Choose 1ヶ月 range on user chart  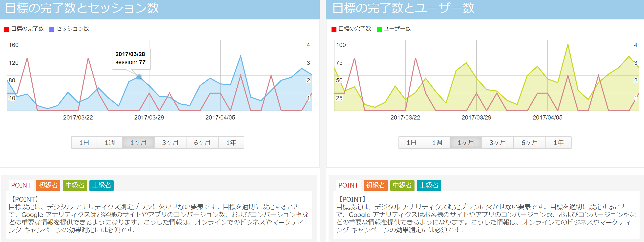(465, 143)
